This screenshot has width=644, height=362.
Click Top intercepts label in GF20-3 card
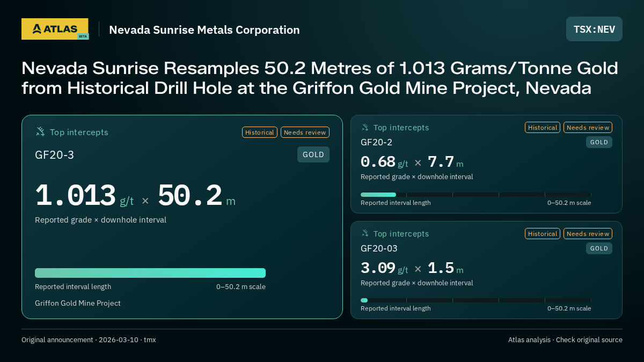pyautogui.click(x=79, y=132)
